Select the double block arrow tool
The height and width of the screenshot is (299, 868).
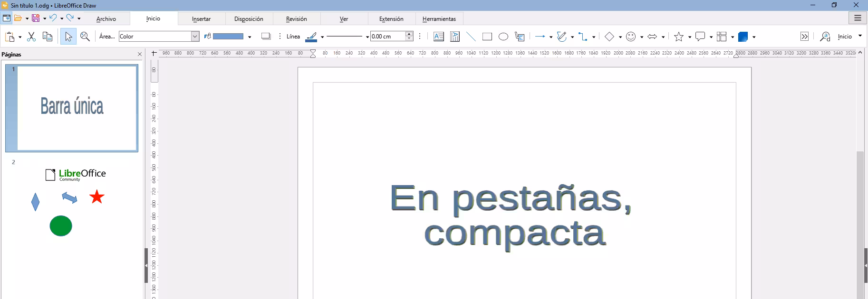pyautogui.click(x=652, y=37)
